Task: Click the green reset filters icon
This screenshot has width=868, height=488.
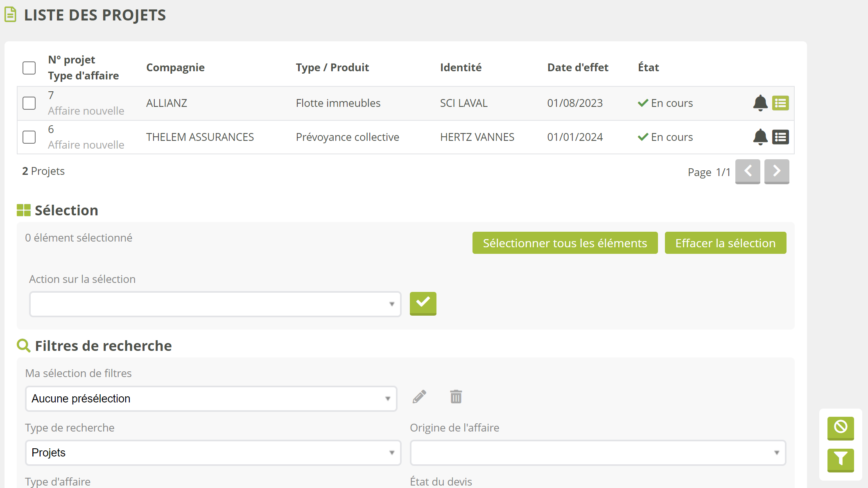Action: [840, 427]
